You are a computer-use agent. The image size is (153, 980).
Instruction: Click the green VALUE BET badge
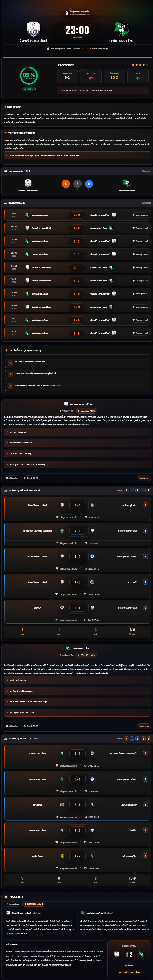coord(29,89)
